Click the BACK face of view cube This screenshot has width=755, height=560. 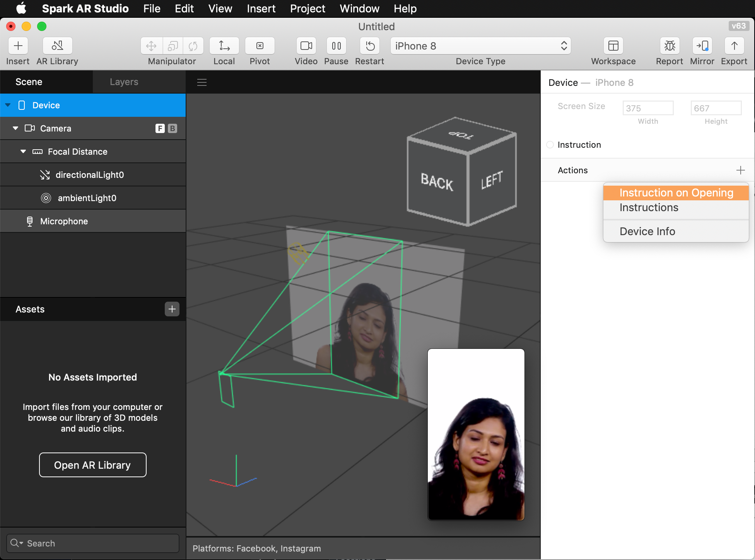click(437, 181)
